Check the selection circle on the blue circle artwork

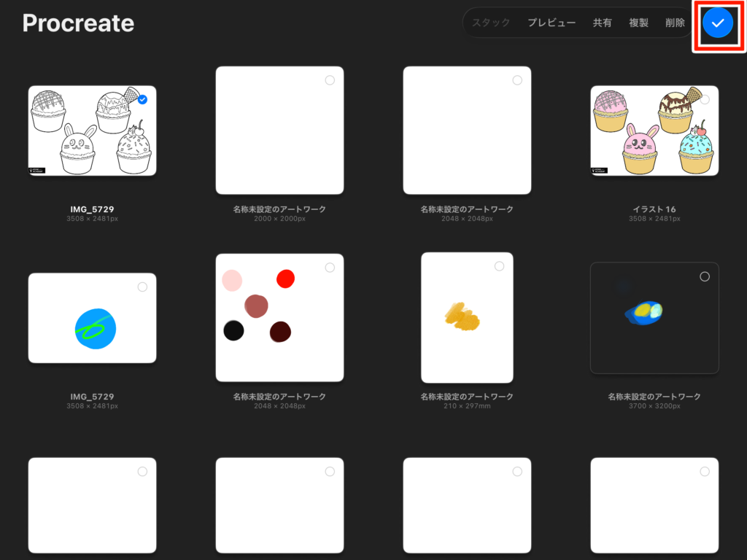tap(142, 287)
